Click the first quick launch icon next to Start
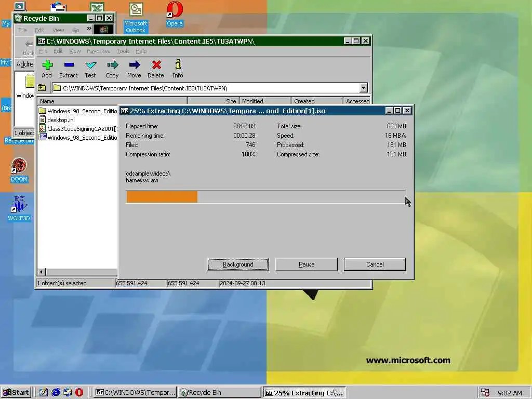Screen dimensions: 532x399 [44, 392]
